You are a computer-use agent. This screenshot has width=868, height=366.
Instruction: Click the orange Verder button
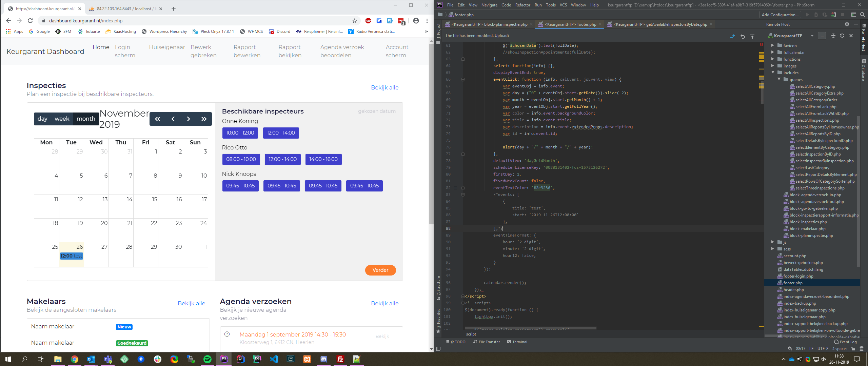[380, 270]
